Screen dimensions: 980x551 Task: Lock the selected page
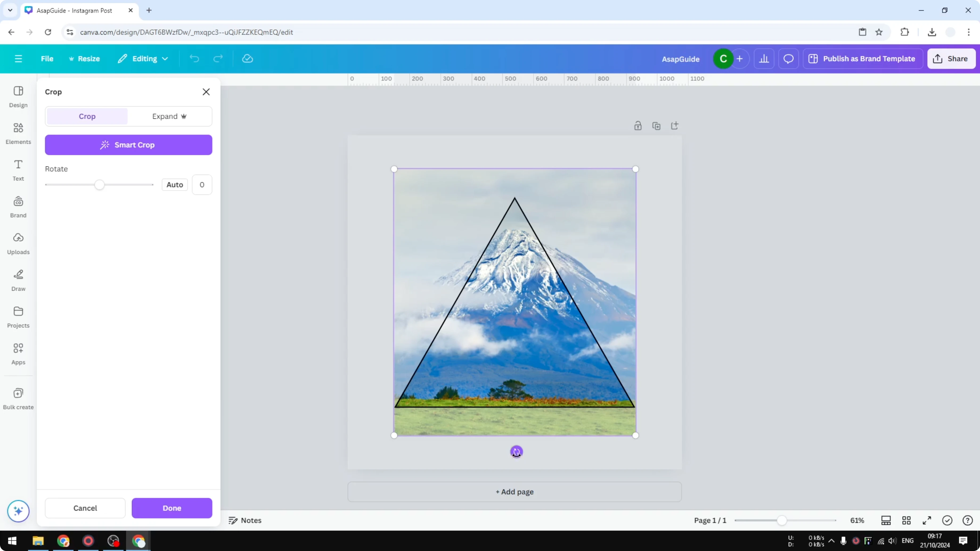click(638, 125)
